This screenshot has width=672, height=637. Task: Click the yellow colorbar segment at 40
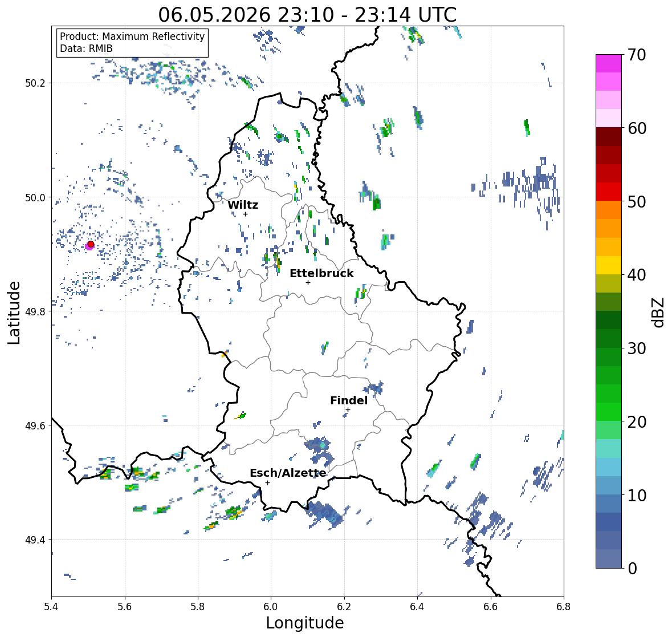(609, 265)
